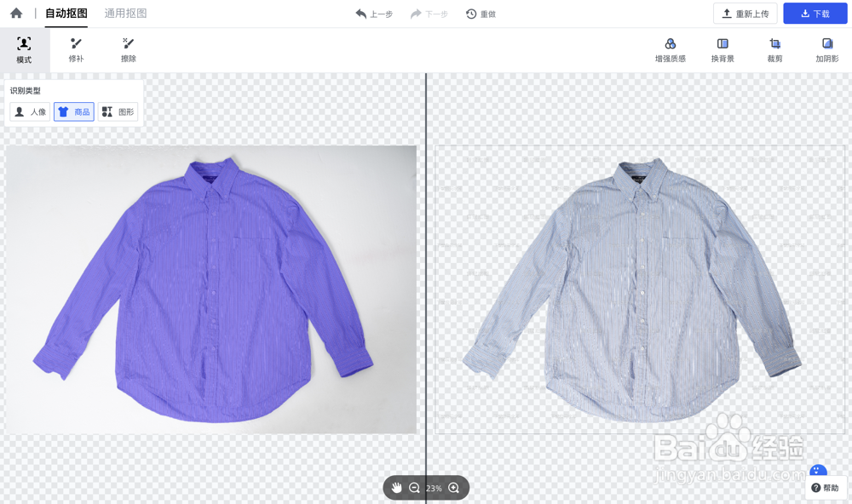Choose 图形 recognition type
The width and height of the screenshot is (852, 504).
pos(118,112)
